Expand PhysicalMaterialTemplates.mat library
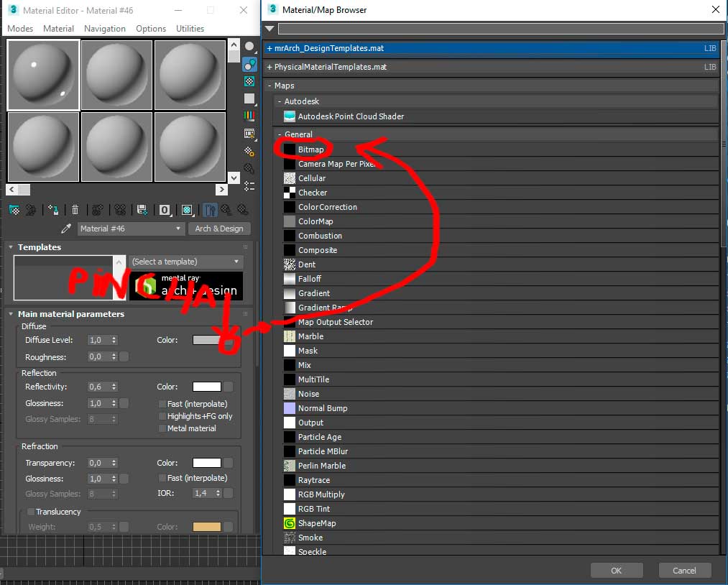728x585 pixels. click(269, 67)
